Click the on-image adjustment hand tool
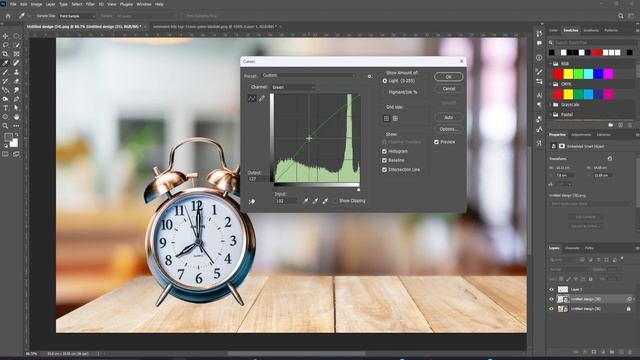The width and height of the screenshot is (640, 360). pyautogui.click(x=252, y=202)
